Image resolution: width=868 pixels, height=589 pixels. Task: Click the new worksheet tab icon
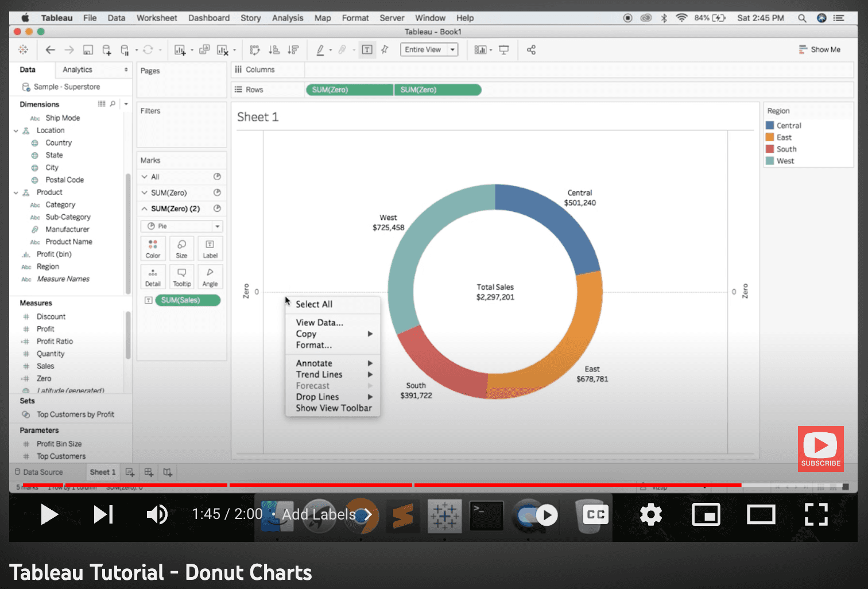tap(130, 472)
